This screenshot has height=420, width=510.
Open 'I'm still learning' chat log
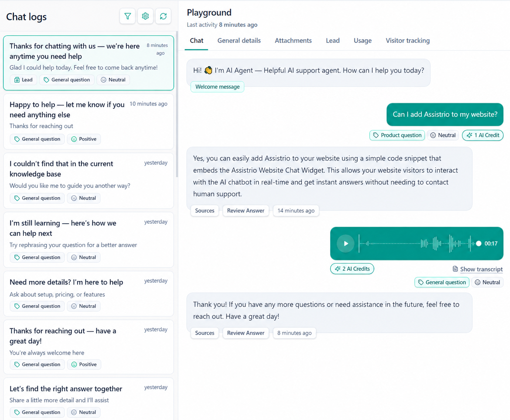(89, 240)
